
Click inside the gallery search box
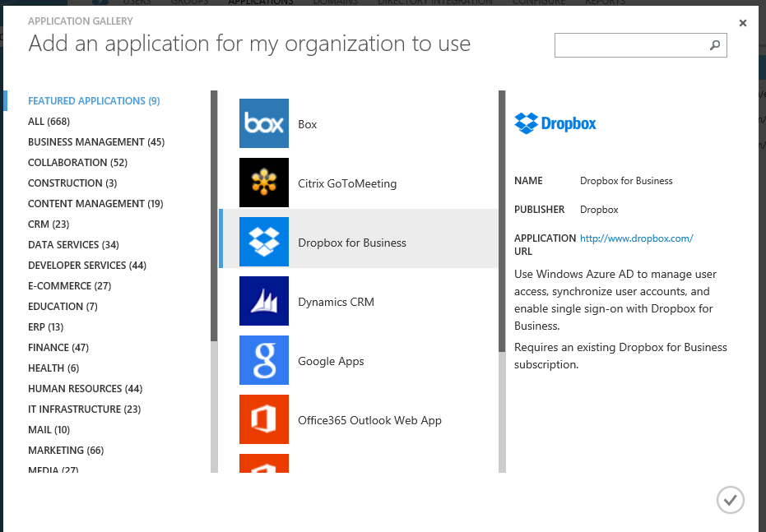[x=640, y=45]
